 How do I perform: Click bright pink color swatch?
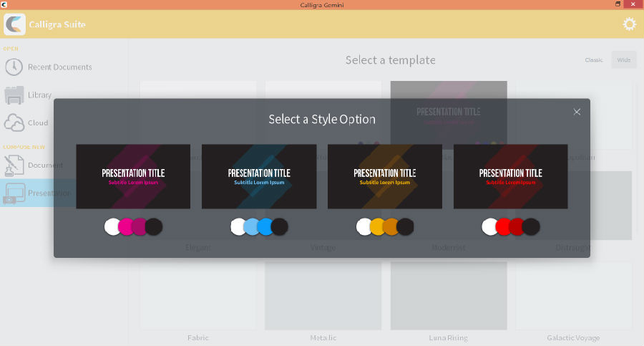point(125,226)
